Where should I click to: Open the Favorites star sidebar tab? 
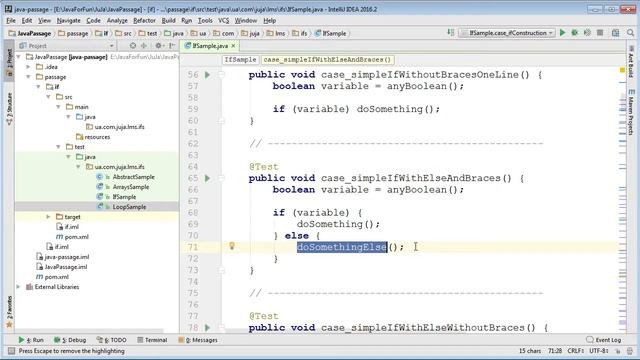(9, 312)
